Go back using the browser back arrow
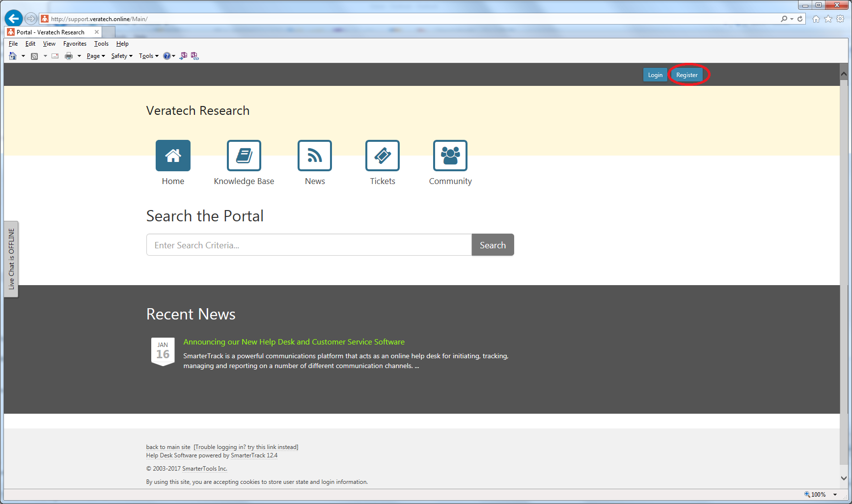852x504 pixels. [14, 19]
